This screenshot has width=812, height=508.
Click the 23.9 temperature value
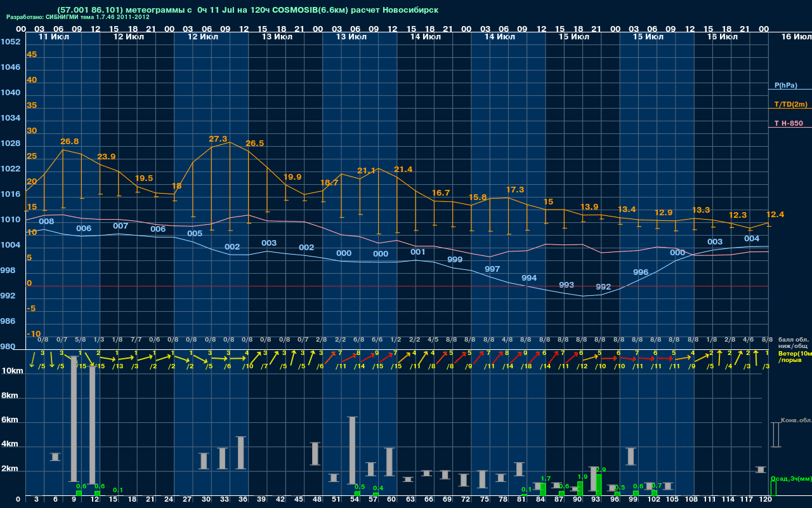coord(107,156)
